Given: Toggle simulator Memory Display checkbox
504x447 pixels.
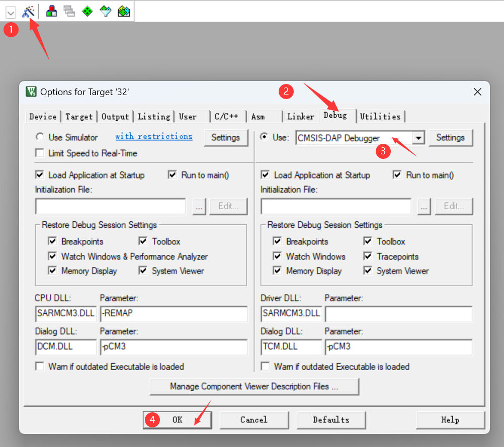Looking at the screenshot, I should tap(52, 271).
